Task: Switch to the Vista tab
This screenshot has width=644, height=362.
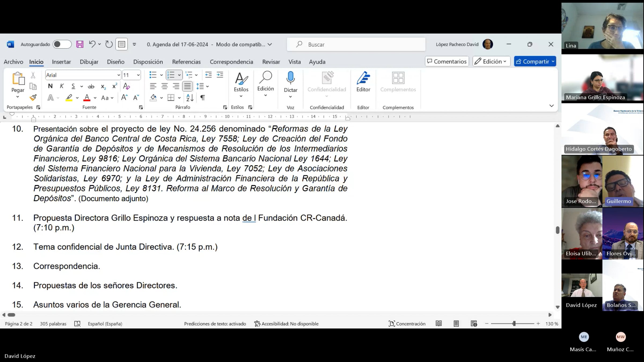Action: point(294,62)
